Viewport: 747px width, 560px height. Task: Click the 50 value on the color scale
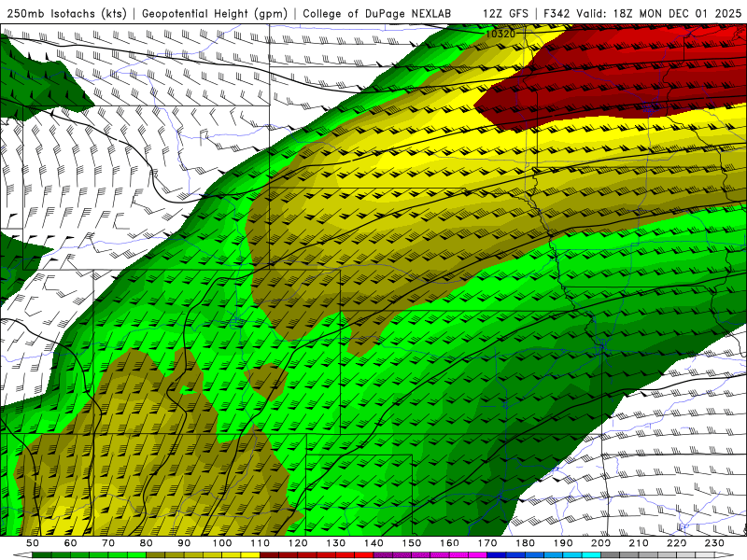pyautogui.click(x=33, y=543)
